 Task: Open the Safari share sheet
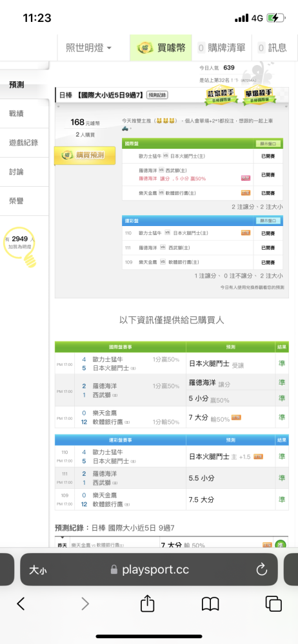click(x=147, y=603)
